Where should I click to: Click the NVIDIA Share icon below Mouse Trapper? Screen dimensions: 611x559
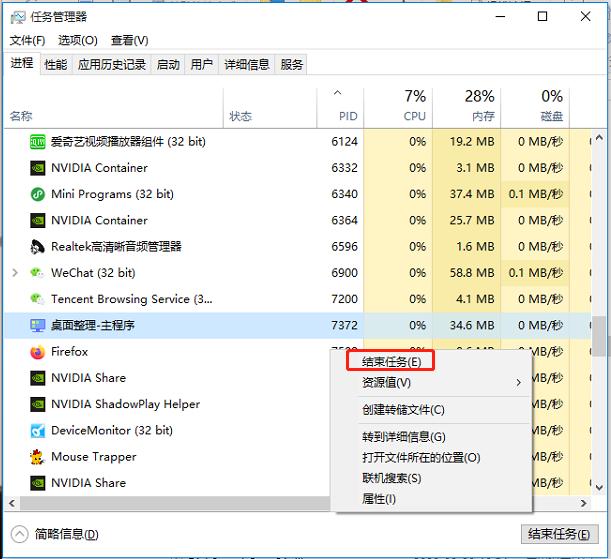click(38, 483)
